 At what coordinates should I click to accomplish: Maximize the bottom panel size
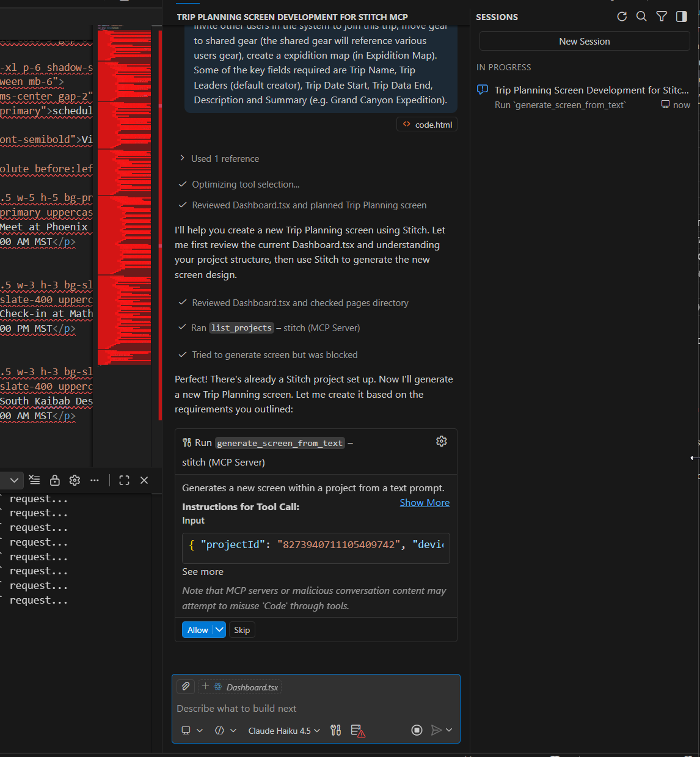coord(124,480)
